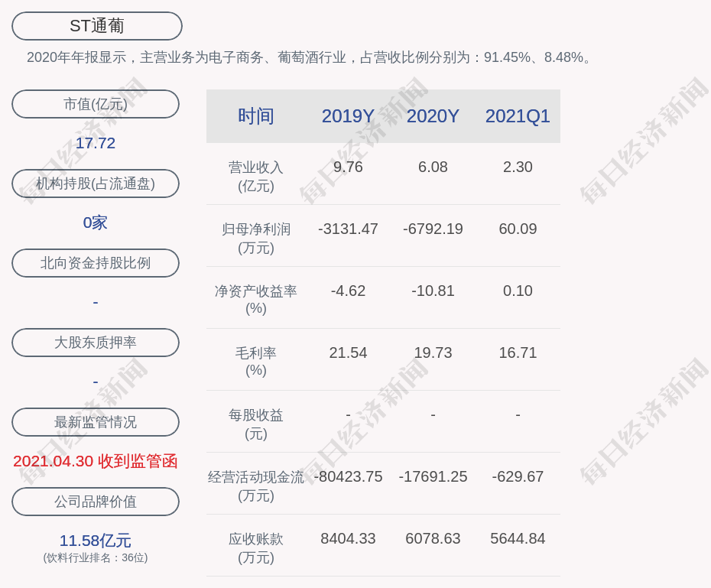Select receivables value 5644.84
Screen dimensions: 711x588
coord(518,538)
